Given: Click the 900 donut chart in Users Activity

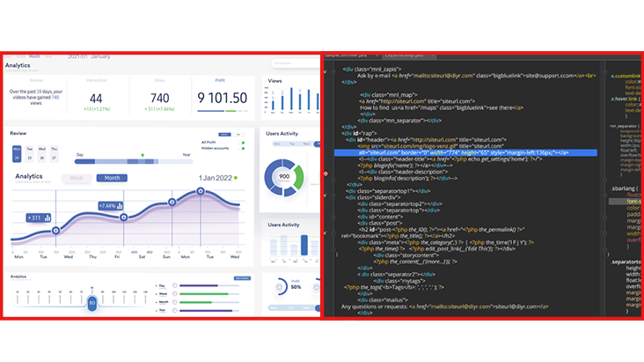Looking at the screenshot, I should click(286, 177).
